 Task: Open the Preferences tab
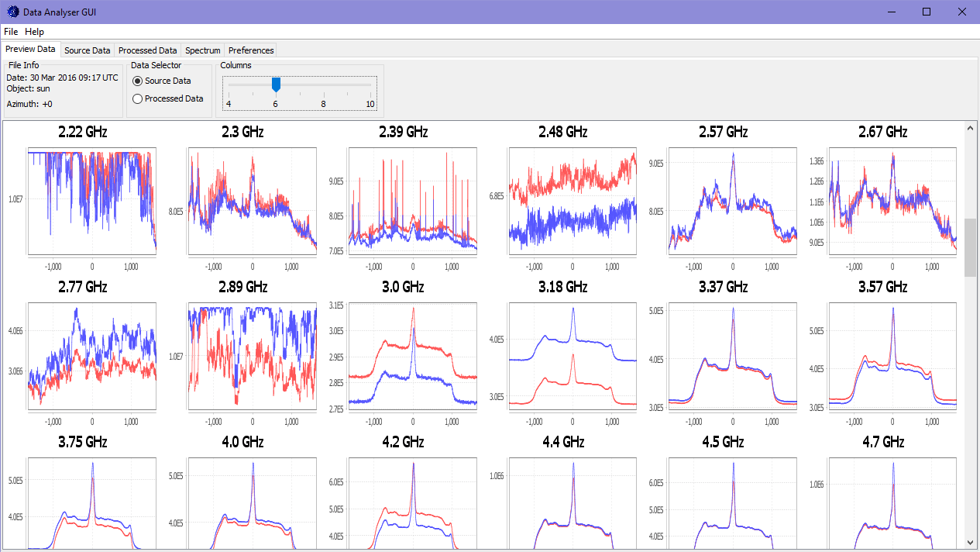click(x=251, y=50)
